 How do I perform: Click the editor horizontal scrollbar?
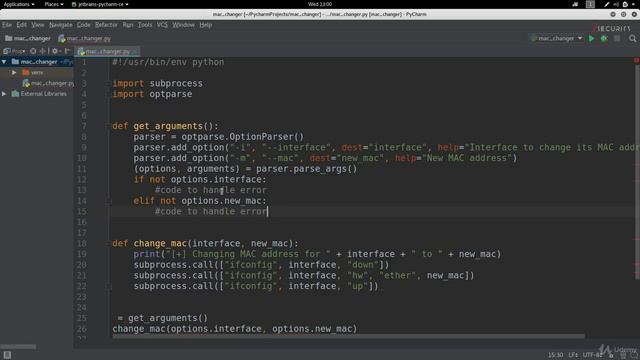[x=349, y=337]
